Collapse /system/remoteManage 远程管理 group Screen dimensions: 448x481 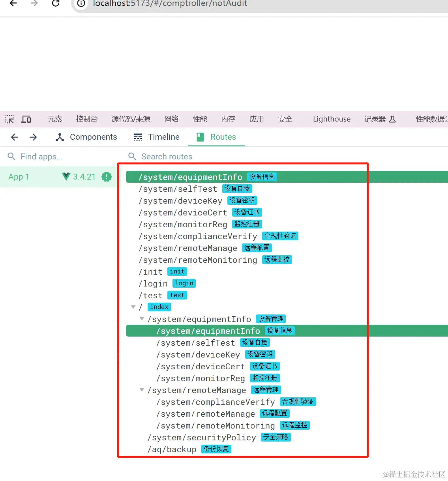[x=142, y=389]
